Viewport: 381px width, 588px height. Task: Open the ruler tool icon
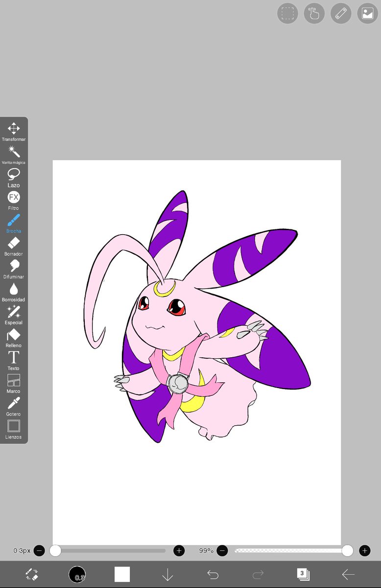click(341, 14)
